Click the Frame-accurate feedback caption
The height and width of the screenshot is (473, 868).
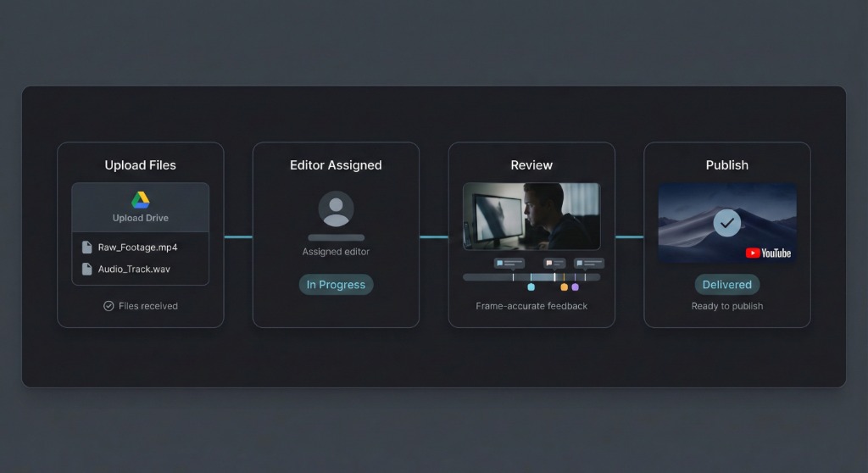coord(531,306)
